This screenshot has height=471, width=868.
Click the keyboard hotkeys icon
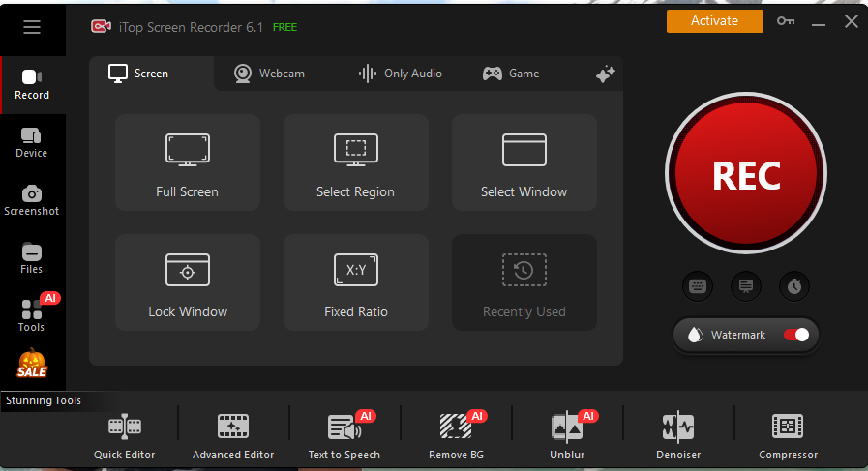pos(697,286)
